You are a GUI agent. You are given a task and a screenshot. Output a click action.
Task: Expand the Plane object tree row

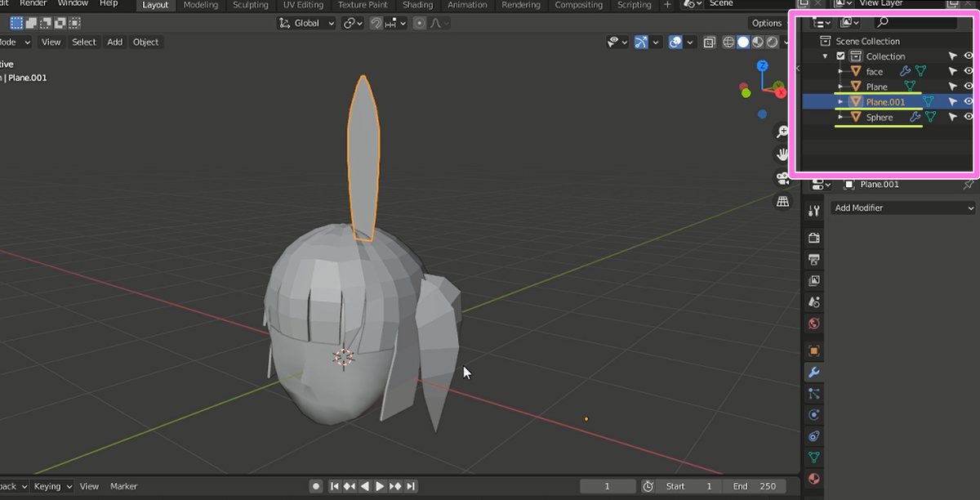[x=840, y=86]
